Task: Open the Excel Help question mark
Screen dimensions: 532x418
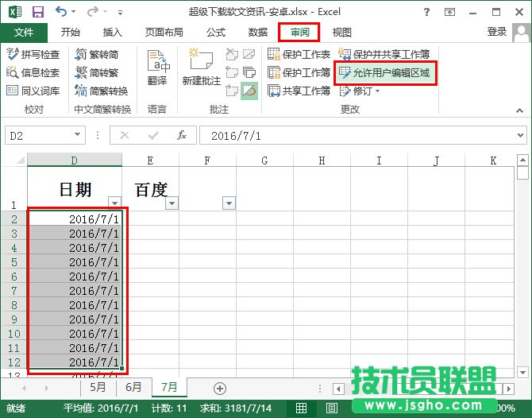Action: [426, 13]
